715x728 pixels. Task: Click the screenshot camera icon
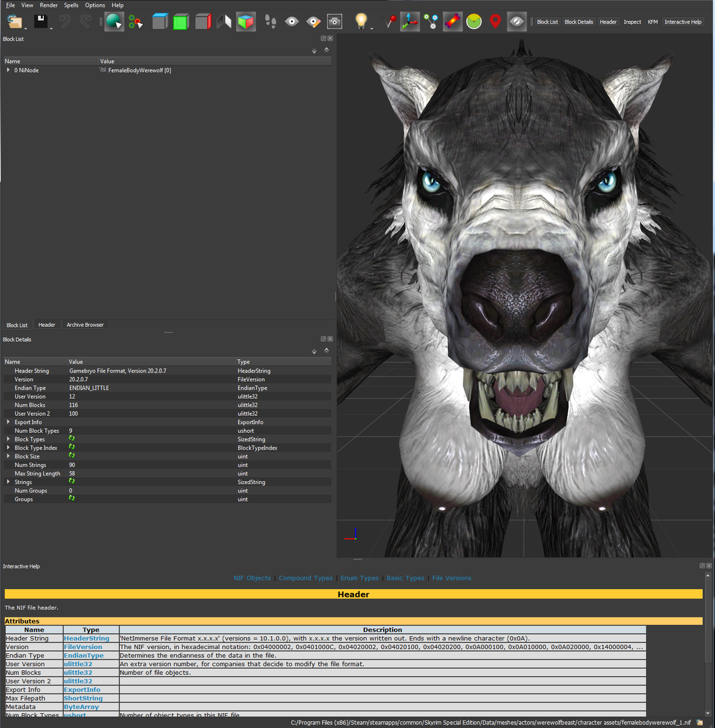coord(335,22)
